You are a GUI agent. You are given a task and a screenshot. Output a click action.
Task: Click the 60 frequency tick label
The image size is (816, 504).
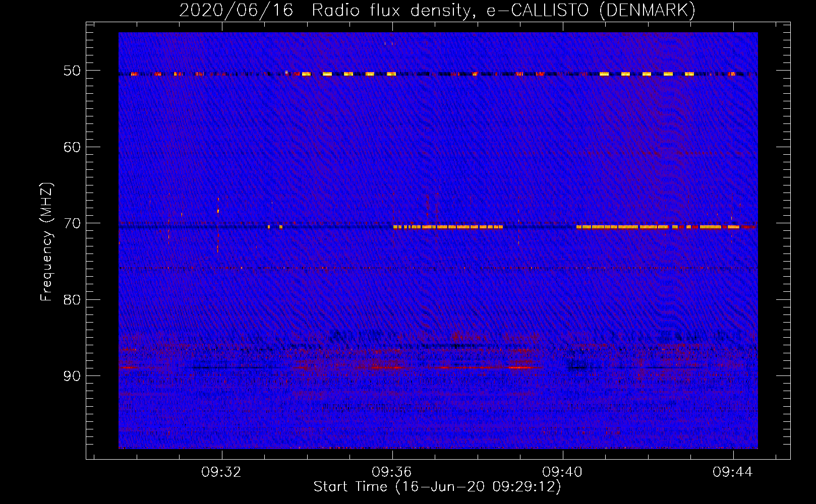point(72,147)
